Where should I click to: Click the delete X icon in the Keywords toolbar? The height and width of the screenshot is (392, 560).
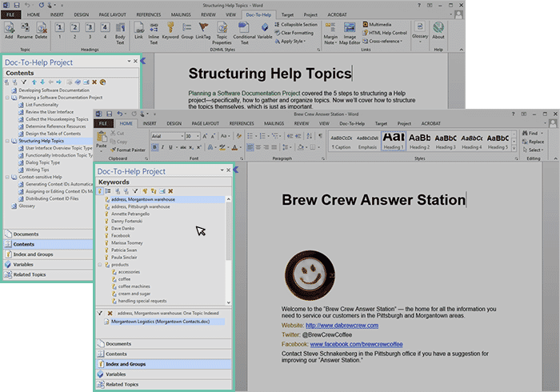tap(170, 191)
